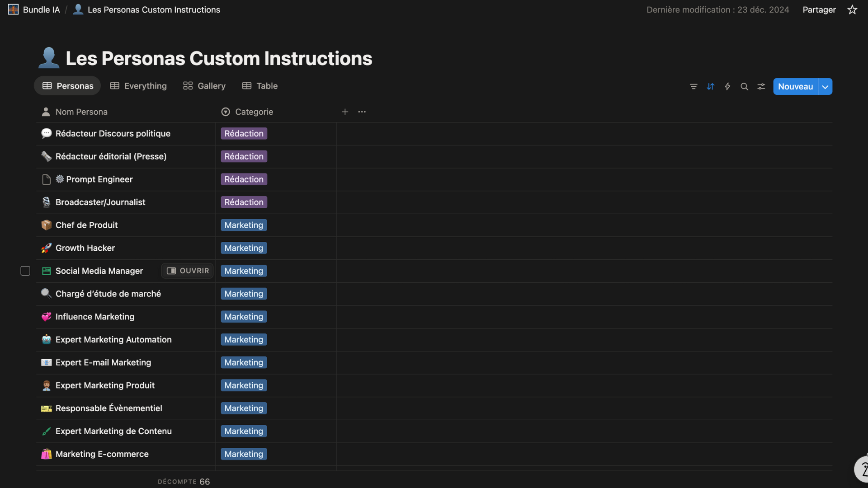Switch to the Everything view tab
868x488 pixels.
pyautogui.click(x=138, y=86)
